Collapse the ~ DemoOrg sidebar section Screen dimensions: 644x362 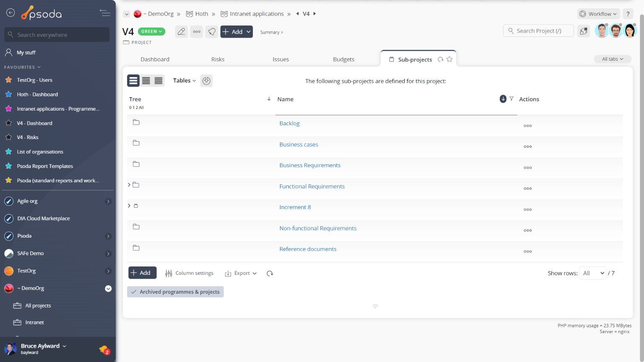click(x=108, y=288)
